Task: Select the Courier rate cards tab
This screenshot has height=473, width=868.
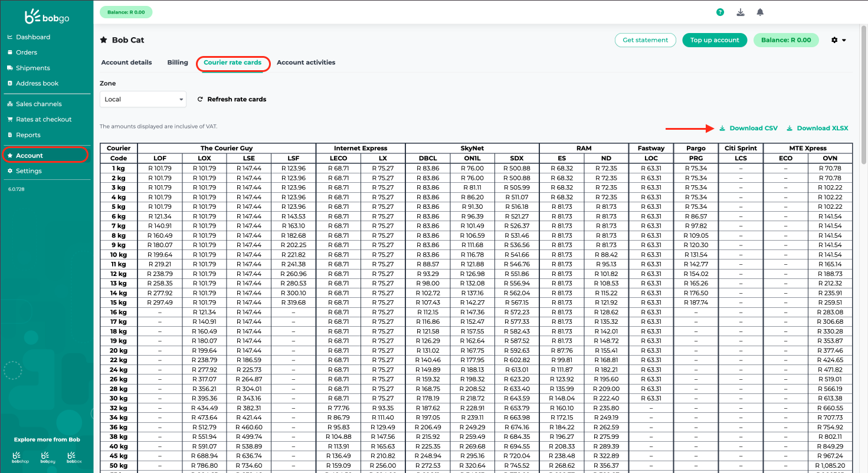Action: 232,63
